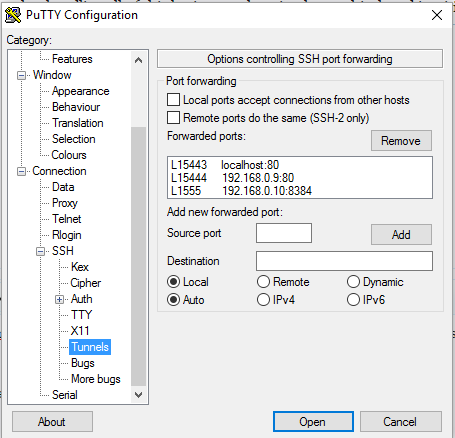Screen dimensions: 455x438
Task: Remove the selected forwarded port
Action: [401, 141]
